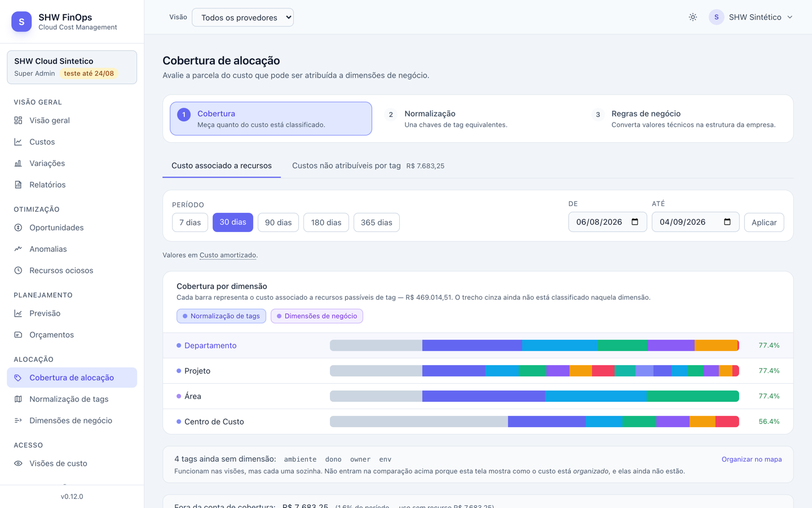Toggle the Normalização de tags legend chip
This screenshot has height=508, width=812.
pos(221,316)
